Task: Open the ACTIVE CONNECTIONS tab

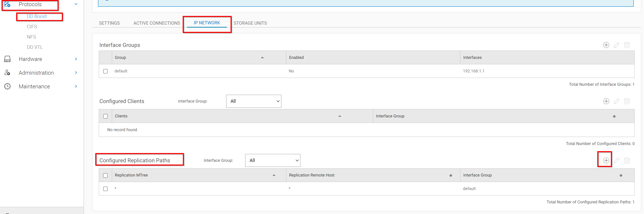Action: pyautogui.click(x=157, y=23)
